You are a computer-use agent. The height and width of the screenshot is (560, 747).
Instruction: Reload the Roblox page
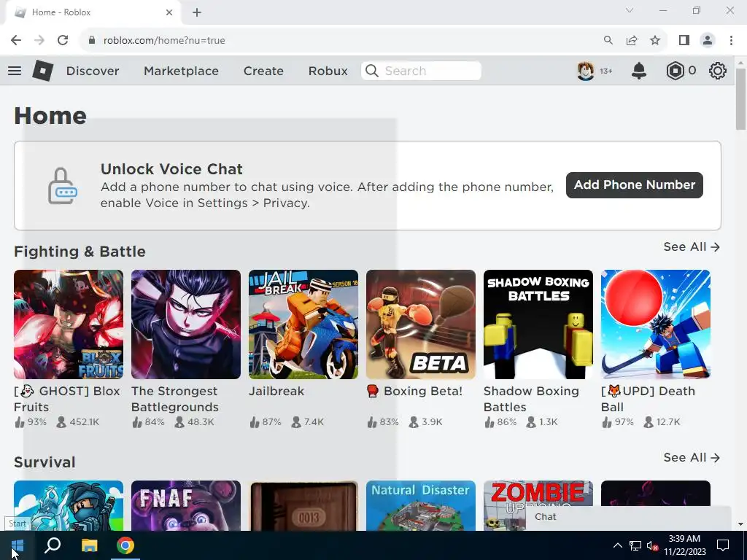point(63,41)
